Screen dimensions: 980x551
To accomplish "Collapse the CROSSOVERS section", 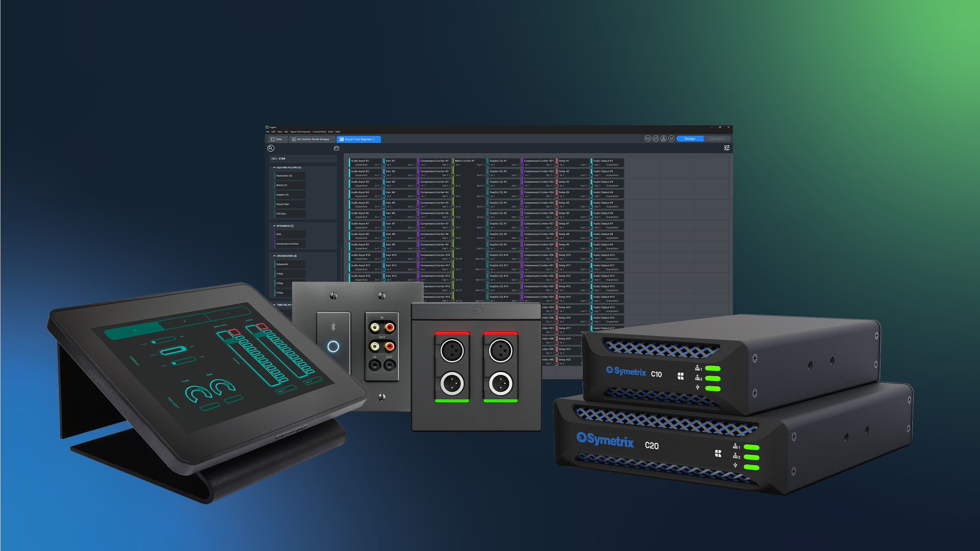I will [x=274, y=256].
